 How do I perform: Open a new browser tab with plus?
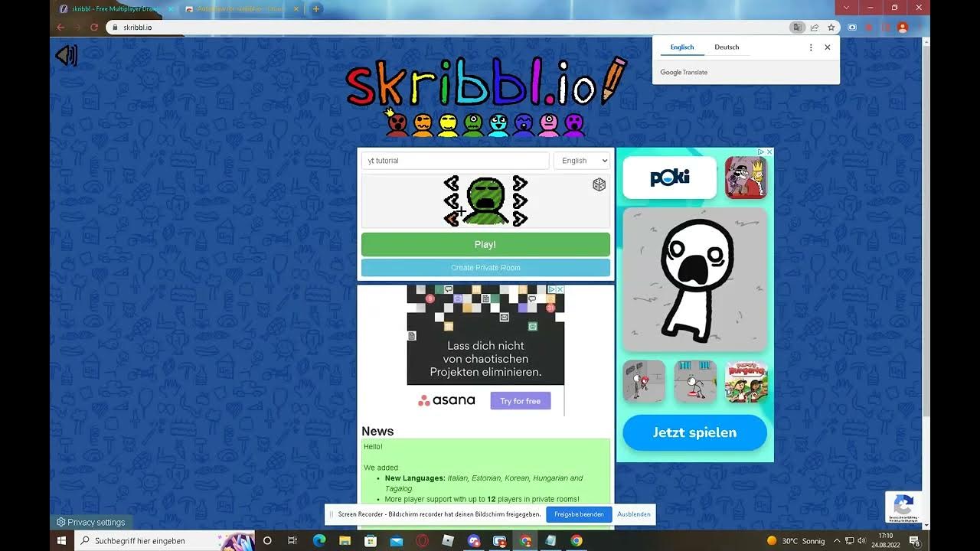click(316, 9)
